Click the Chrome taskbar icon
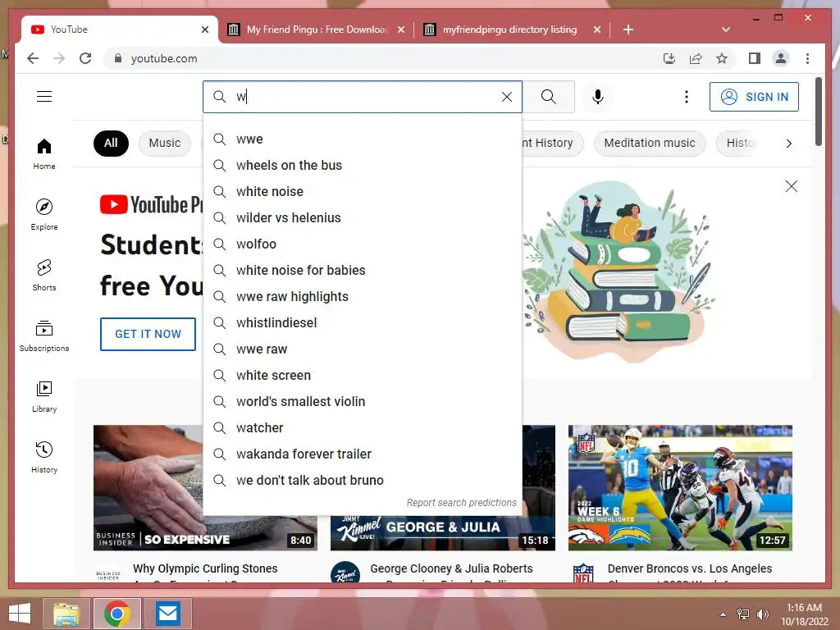 coord(117,614)
